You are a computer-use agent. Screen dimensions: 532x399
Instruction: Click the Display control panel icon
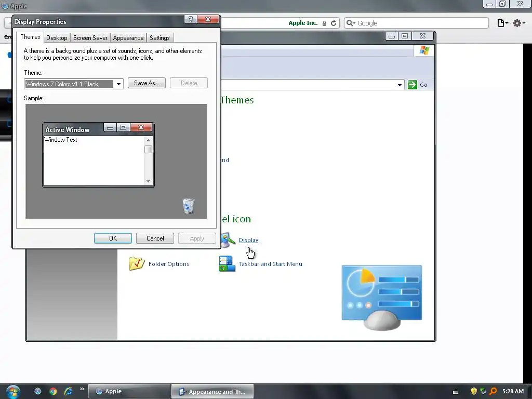(x=228, y=240)
